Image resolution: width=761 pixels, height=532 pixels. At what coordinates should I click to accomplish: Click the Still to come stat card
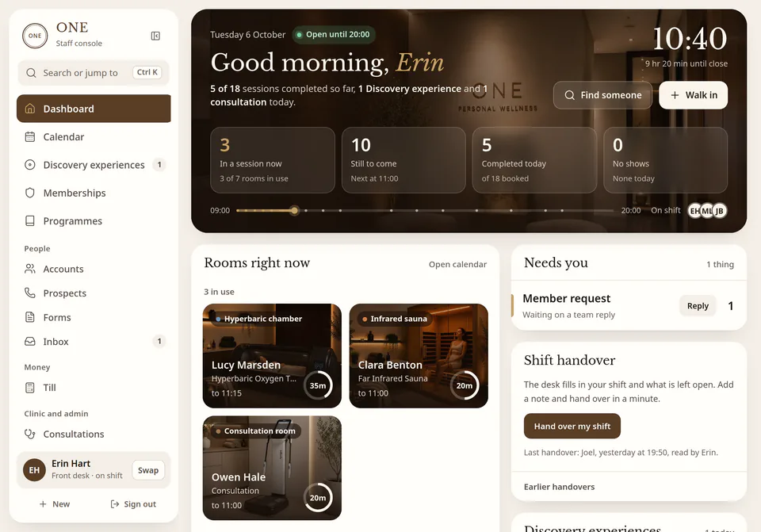(x=403, y=160)
